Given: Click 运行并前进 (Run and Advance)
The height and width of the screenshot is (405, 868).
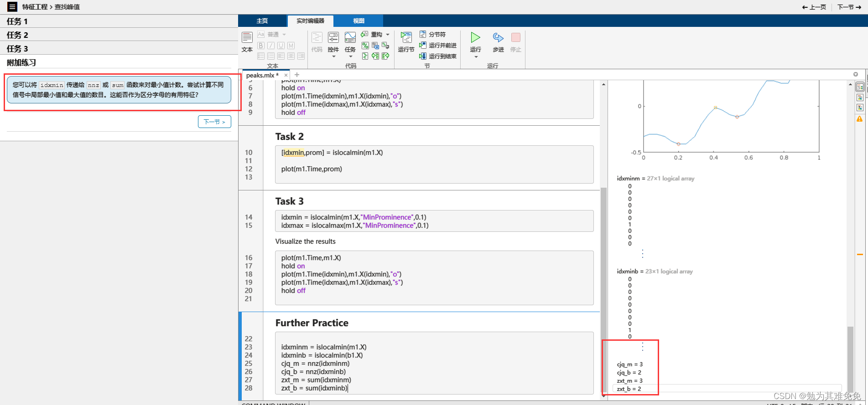Looking at the screenshot, I should point(437,46).
